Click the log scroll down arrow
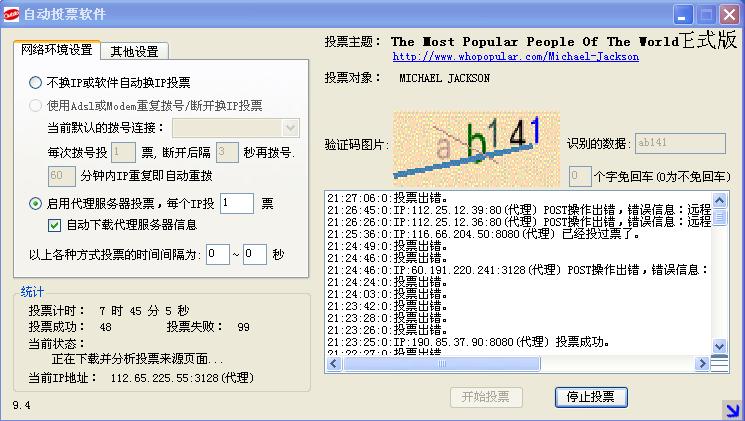The height and width of the screenshot is (421, 745). [719, 346]
